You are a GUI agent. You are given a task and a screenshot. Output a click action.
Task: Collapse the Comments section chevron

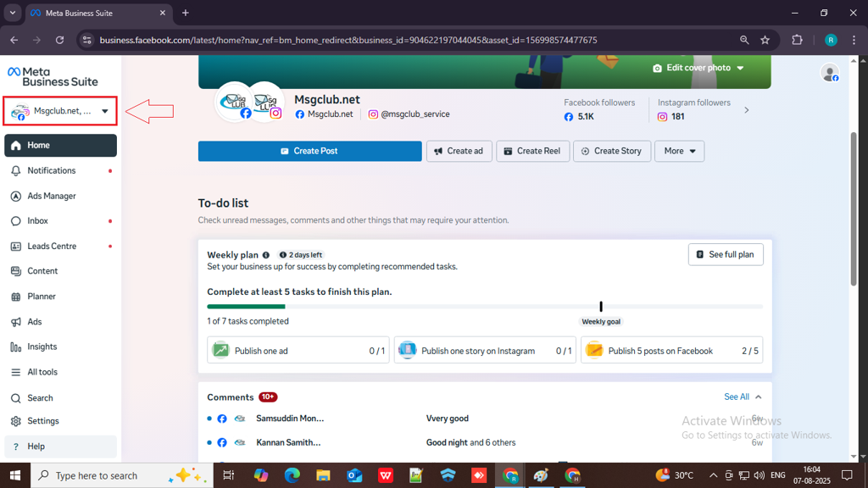(x=759, y=396)
